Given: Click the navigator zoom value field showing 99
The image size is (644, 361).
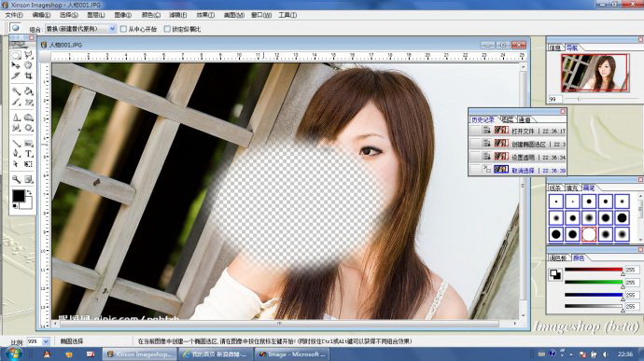Looking at the screenshot, I should pyautogui.click(x=555, y=99).
